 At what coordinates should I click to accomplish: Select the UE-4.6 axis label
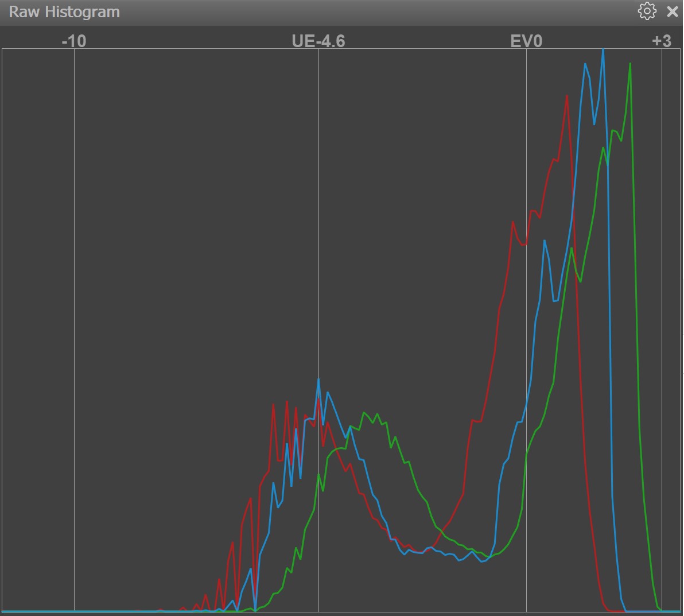318,41
